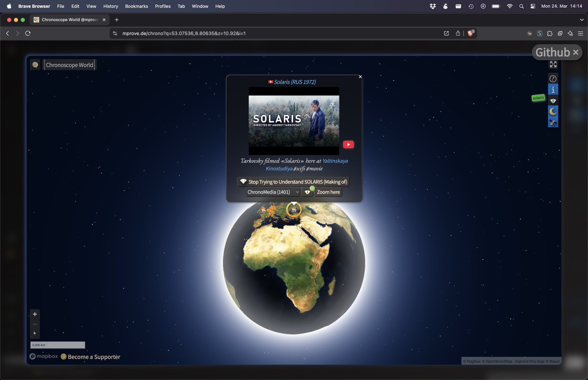588x380 pixels.
Task: Toggle the info fan icon in right toolbar
Action: tap(553, 100)
